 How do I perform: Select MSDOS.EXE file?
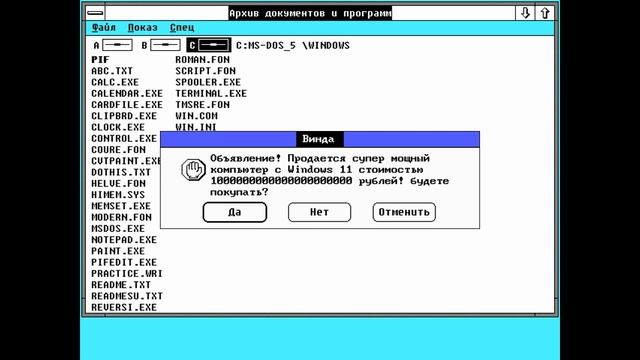tap(118, 229)
